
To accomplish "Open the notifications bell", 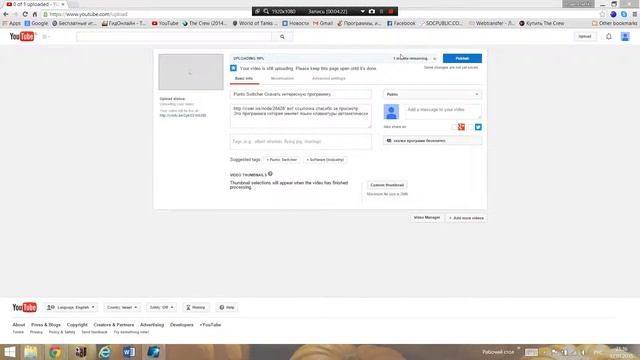I will point(609,36).
